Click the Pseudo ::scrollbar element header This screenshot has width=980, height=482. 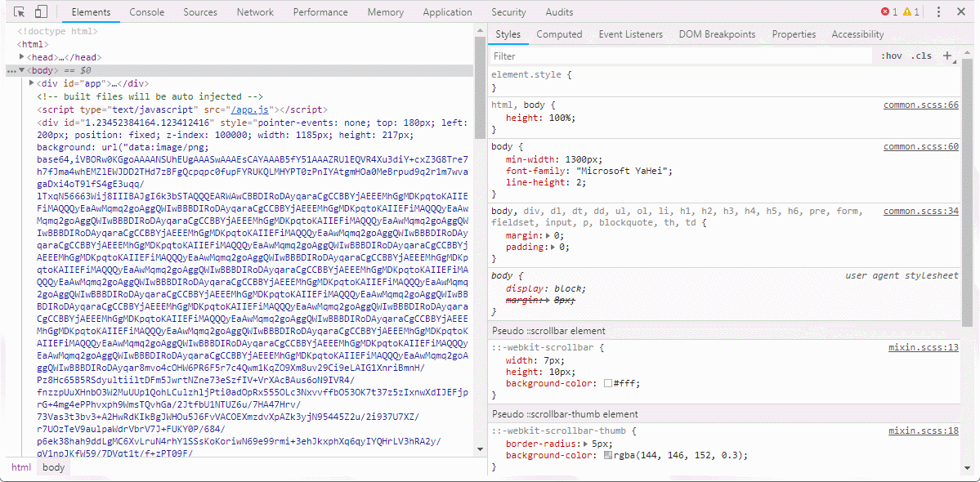click(x=723, y=330)
